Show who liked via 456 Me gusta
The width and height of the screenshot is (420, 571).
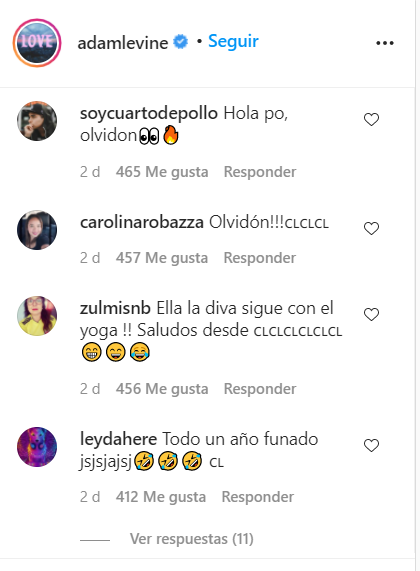point(162,389)
